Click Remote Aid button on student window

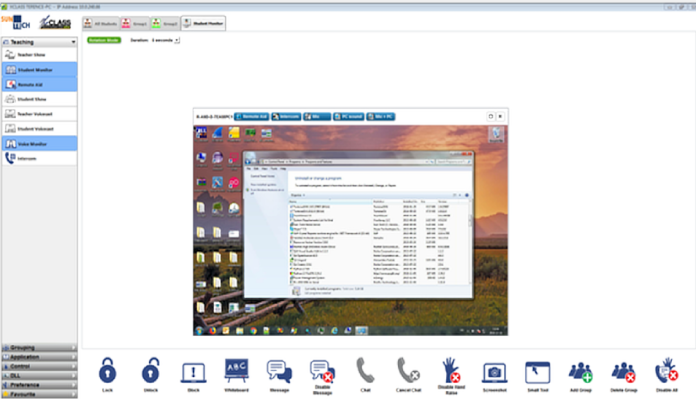pyautogui.click(x=252, y=117)
